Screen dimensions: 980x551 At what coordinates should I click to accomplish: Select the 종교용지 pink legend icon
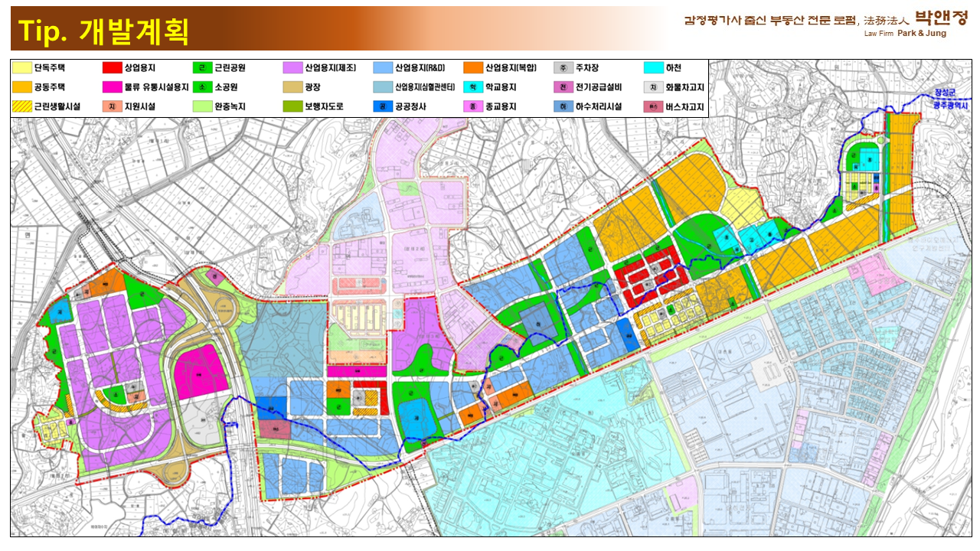coord(473,106)
